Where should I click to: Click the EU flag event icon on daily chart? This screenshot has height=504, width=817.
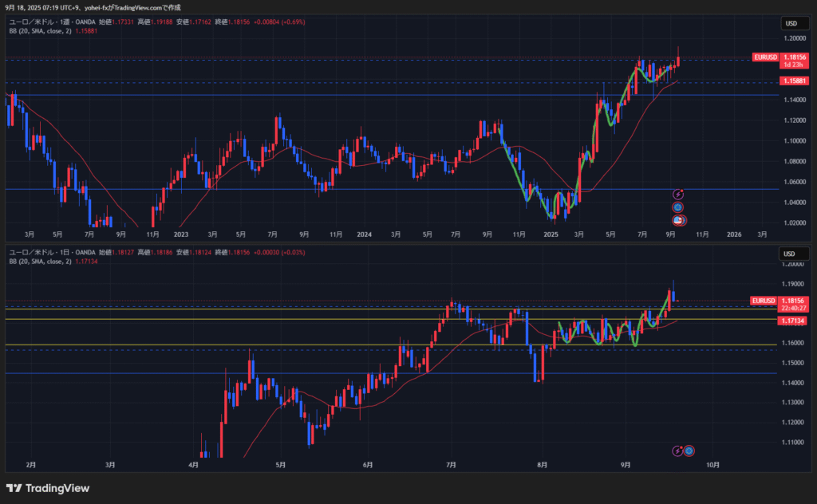tap(689, 451)
